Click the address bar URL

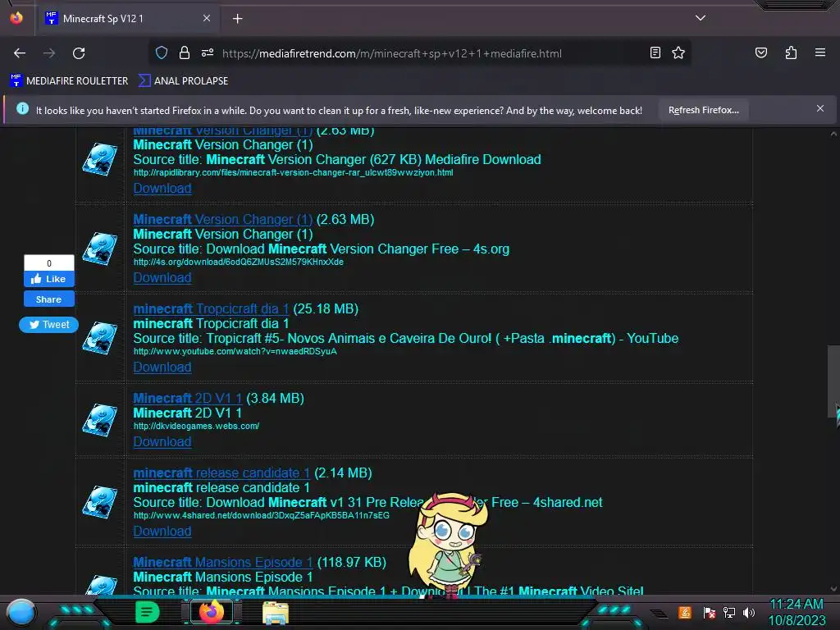coord(391,53)
